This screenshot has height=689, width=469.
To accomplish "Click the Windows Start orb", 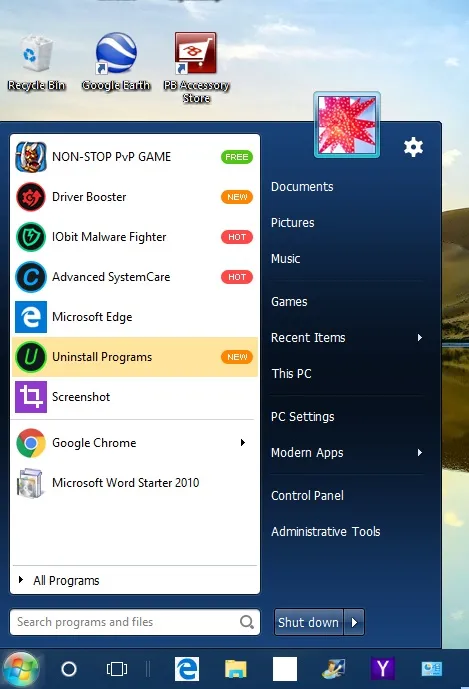I will coord(20,669).
